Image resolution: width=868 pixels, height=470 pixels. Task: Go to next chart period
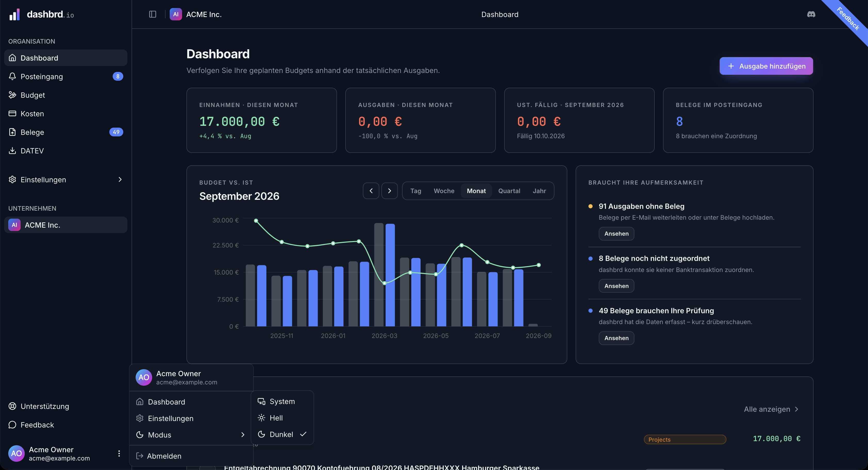390,191
